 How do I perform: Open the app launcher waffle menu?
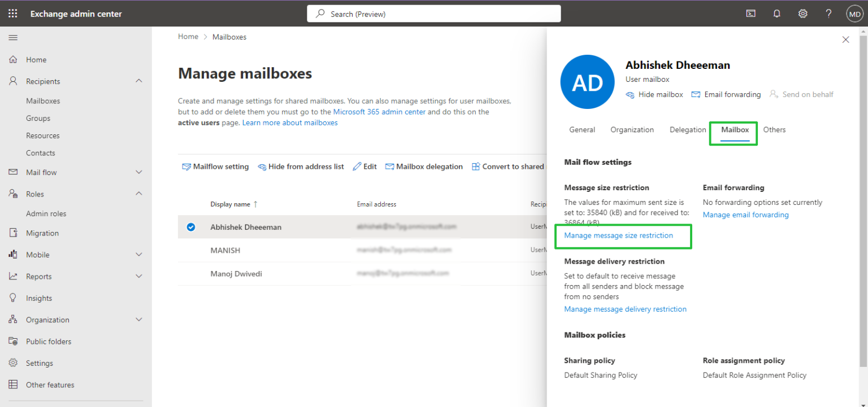[x=12, y=13]
